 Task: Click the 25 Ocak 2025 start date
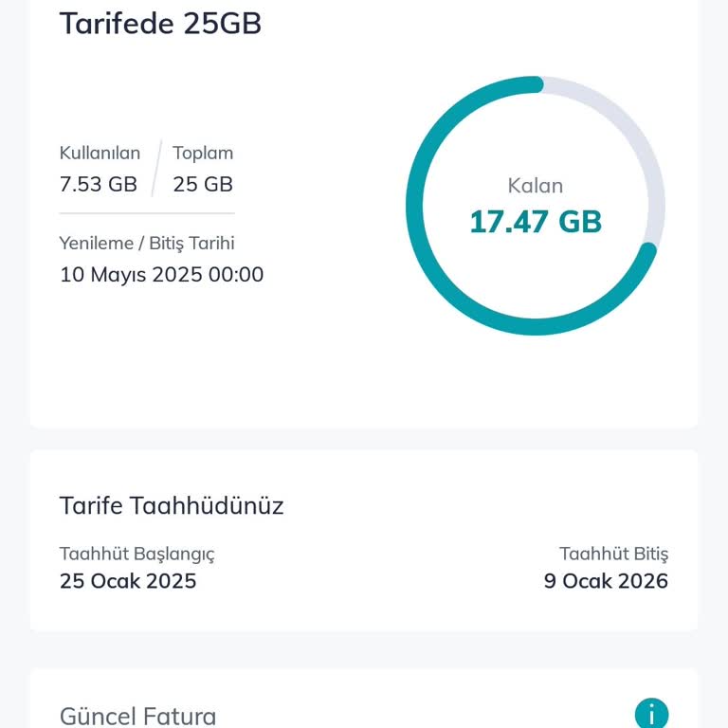click(128, 581)
